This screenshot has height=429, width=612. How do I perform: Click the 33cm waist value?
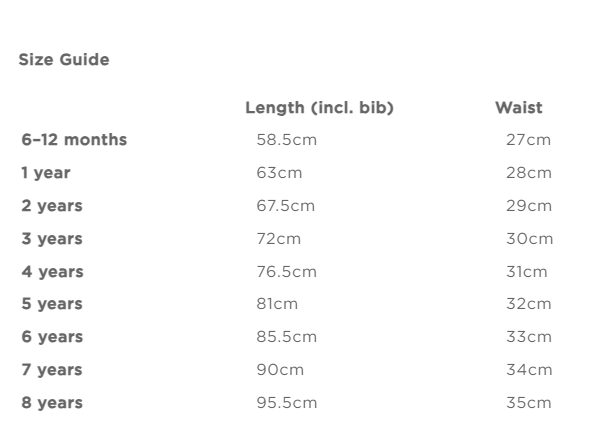click(x=529, y=337)
